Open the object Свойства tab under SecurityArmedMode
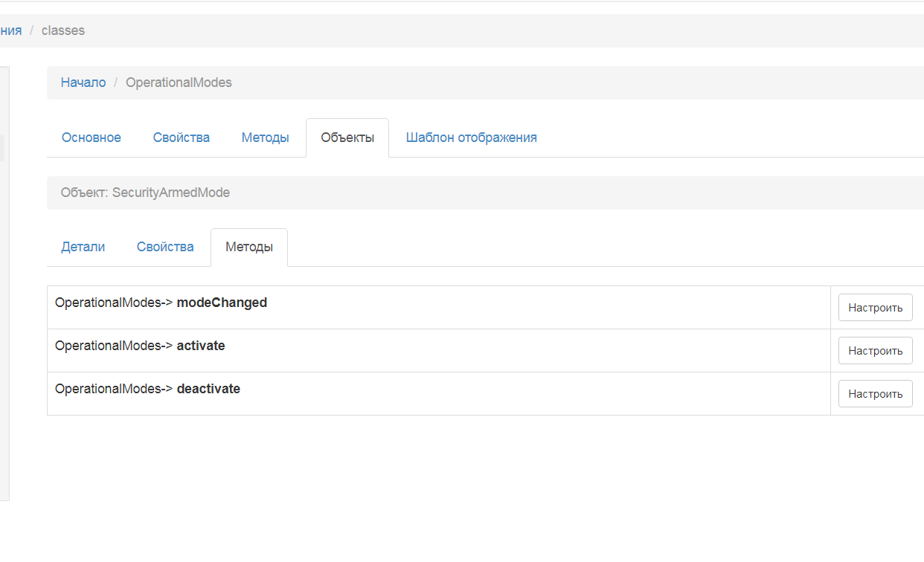Screen dimensions: 924x562 coord(165,247)
